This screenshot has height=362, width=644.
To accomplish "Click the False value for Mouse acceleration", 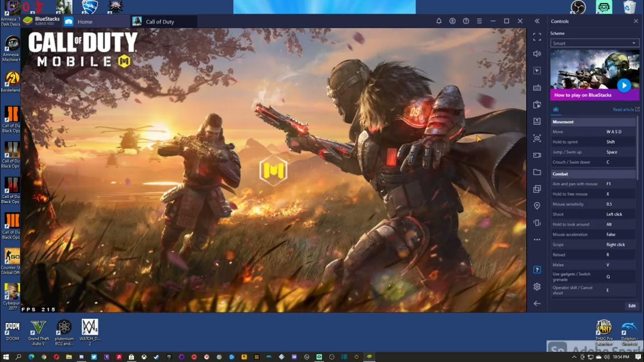I will [611, 234].
